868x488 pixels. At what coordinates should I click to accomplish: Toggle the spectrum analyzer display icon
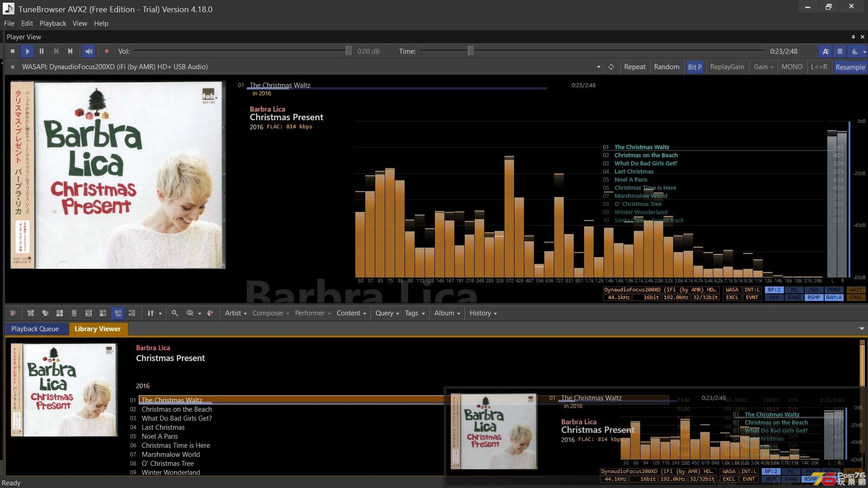(854, 52)
